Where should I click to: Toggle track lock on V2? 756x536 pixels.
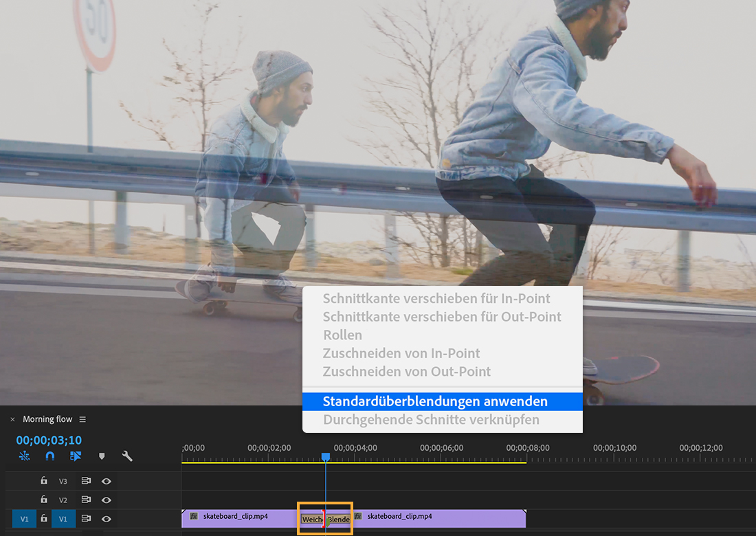(x=44, y=500)
